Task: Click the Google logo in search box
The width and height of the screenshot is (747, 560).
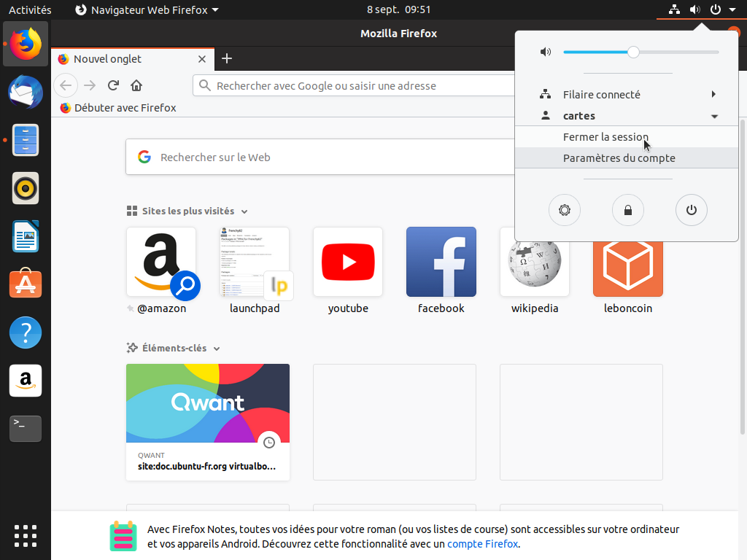Action: (144, 157)
